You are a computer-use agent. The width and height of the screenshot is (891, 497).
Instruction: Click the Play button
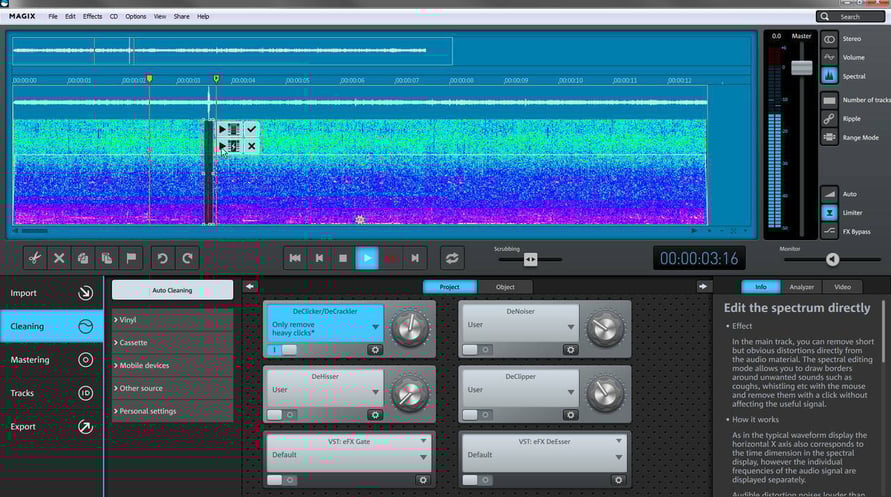pos(367,258)
